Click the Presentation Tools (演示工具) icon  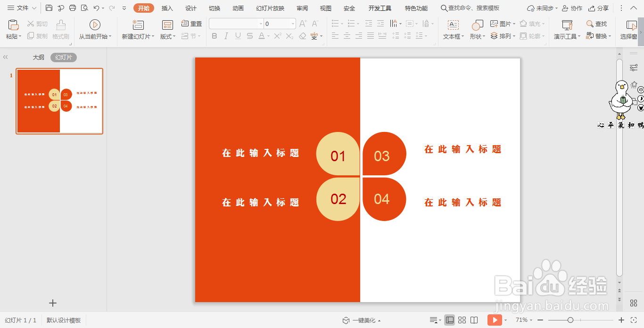tap(567, 25)
